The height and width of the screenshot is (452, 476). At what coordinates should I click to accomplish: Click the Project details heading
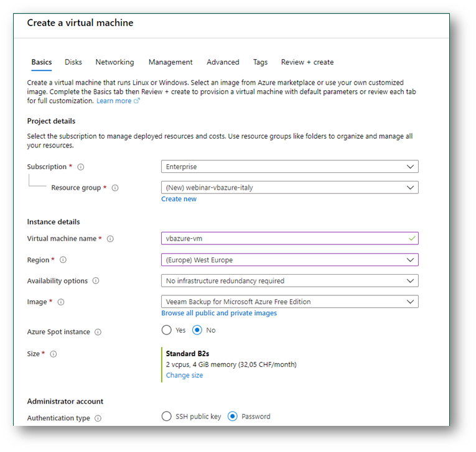[x=51, y=121]
